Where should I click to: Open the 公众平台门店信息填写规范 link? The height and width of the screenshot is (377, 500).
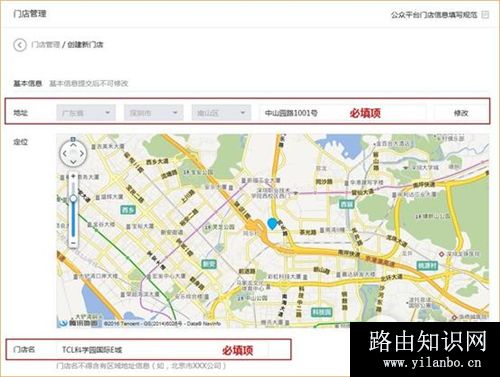click(x=434, y=15)
